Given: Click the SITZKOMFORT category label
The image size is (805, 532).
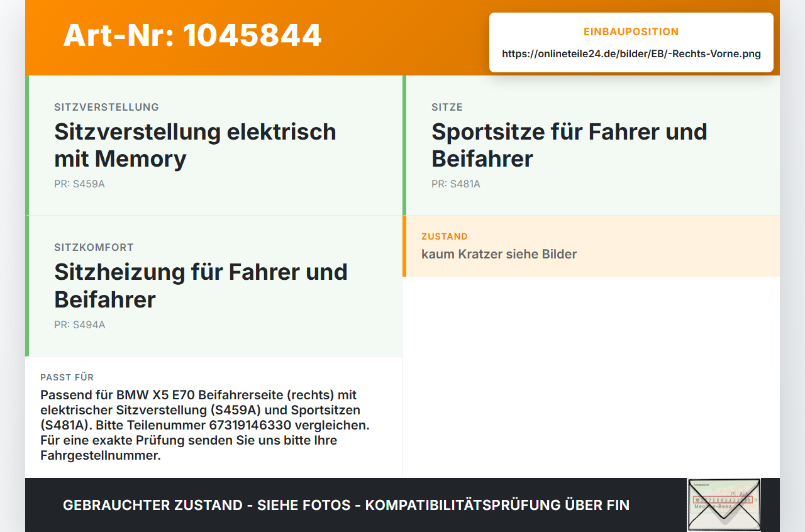Looking at the screenshot, I should [94, 248].
